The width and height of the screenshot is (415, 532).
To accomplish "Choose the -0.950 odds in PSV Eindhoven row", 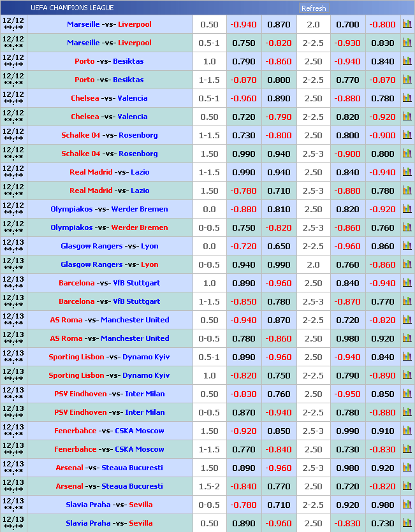I will [x=347, y=394].
